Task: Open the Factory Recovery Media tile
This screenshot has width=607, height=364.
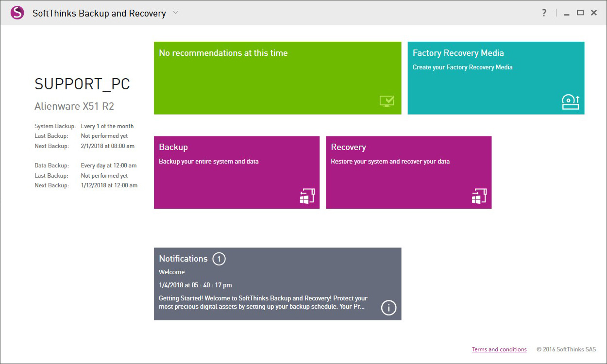Action: [x=496, y=78]
